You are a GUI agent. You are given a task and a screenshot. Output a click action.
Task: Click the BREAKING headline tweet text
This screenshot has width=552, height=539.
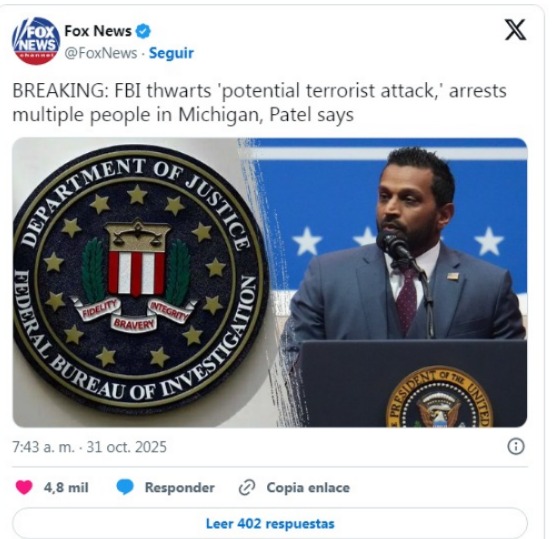(259, 102)
